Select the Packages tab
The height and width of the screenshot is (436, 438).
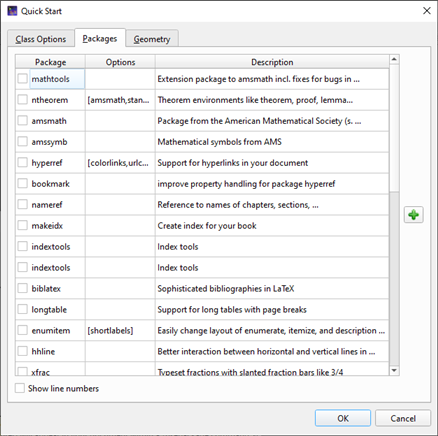(100, 38)
